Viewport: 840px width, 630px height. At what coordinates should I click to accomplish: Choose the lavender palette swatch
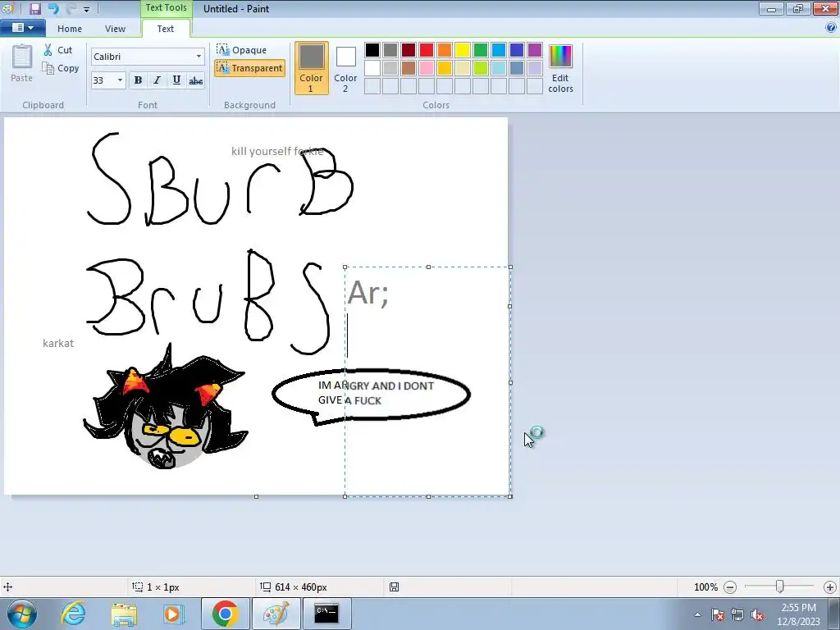[x=535, y=68]
